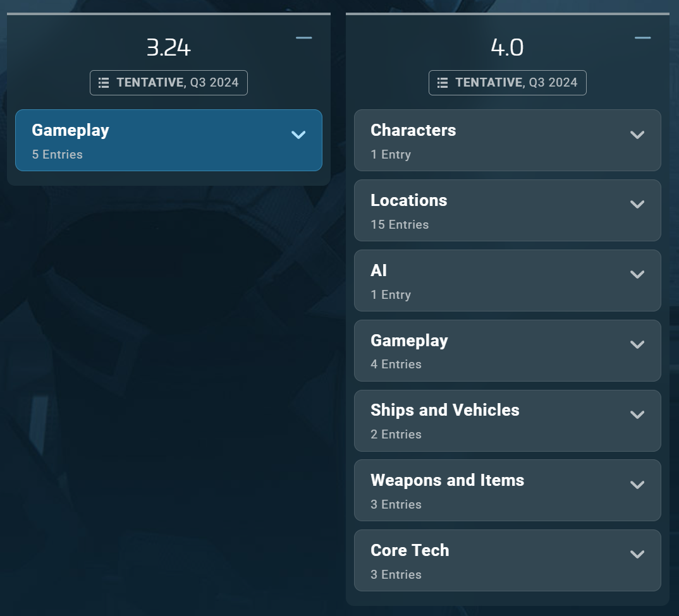Image resolution: width=679 pixels, height=616 pixels.
Task: Select the Core Tech card title
Action: (x=410, y=550)
